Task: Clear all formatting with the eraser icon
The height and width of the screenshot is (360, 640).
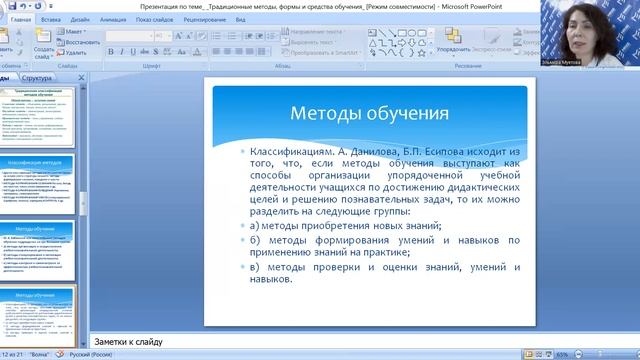Action: coord(202,36)
